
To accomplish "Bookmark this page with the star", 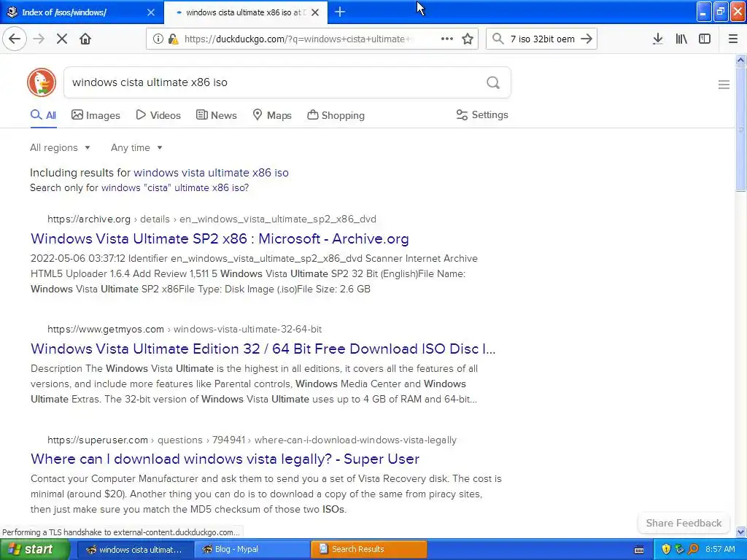I will 468,39.
